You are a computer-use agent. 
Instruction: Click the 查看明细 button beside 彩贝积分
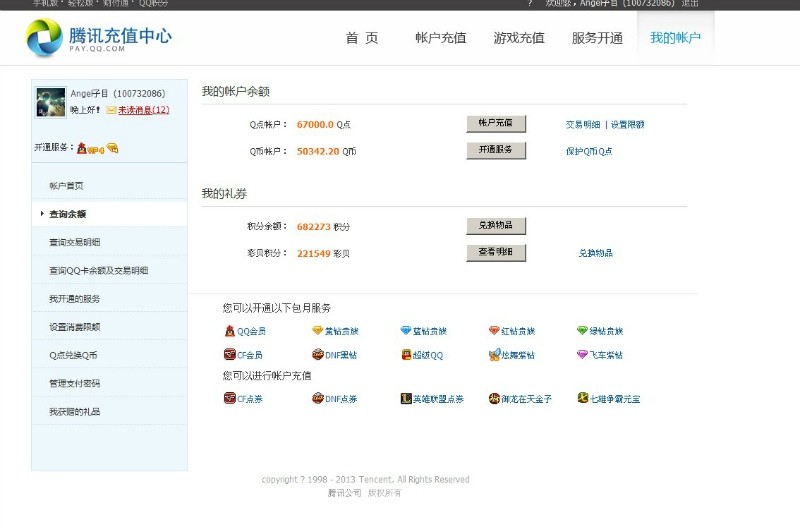(x=496, y=253)
